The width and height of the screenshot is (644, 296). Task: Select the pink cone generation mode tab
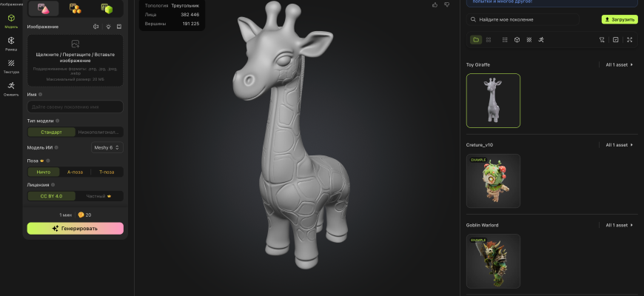(x=44, y=8)
